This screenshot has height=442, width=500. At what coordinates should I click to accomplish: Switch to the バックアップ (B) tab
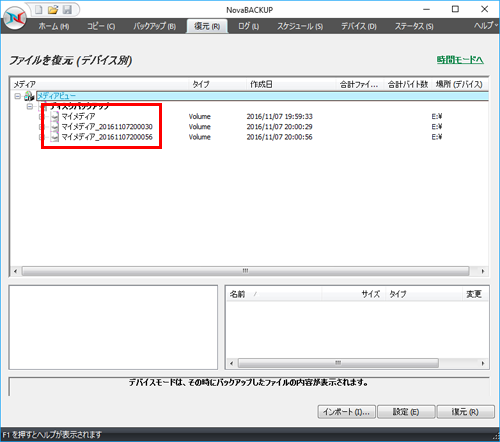[154, 26]
